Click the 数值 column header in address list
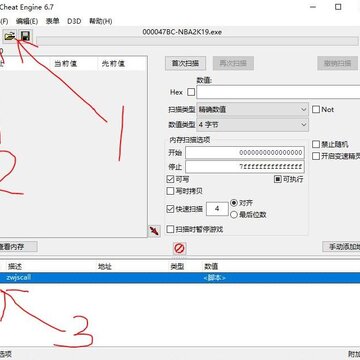 (211, 266)
